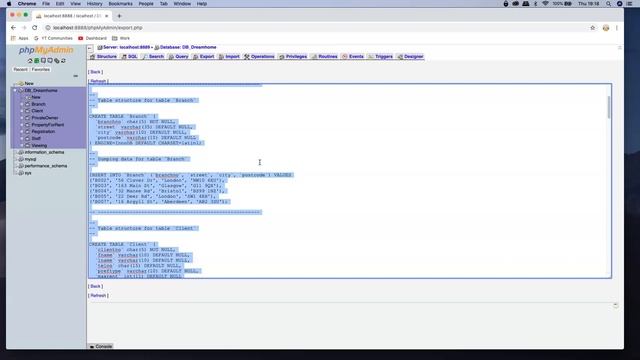Open the History menu in menu bar

[x=94, y=4]
